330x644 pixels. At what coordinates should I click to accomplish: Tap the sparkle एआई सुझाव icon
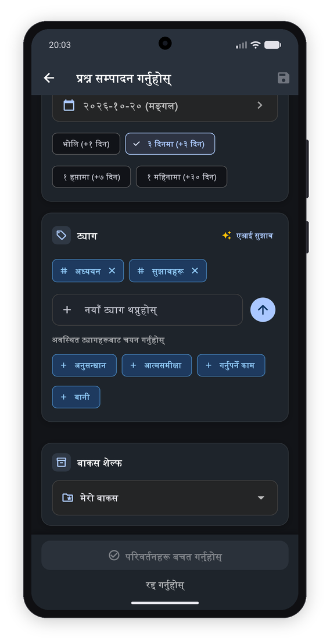227,236
